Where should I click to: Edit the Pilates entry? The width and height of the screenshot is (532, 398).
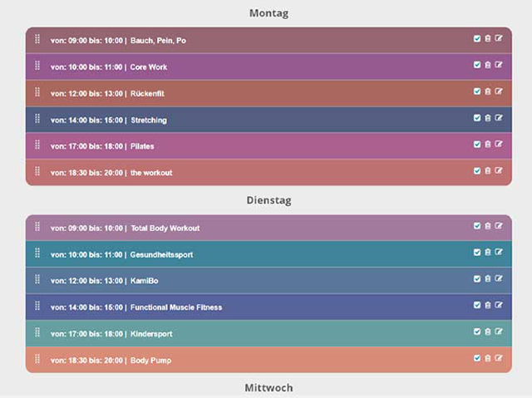499,144
